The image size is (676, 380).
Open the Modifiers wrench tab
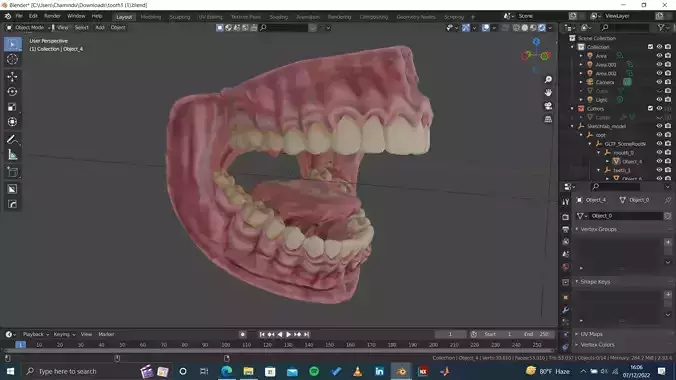tap(566, 310)
